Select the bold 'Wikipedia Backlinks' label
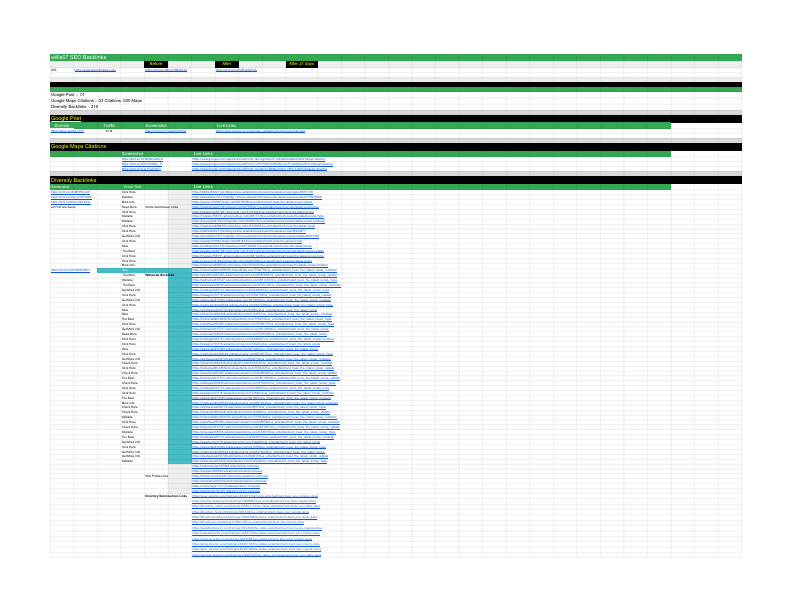Image resolution: width=792 pixels, height=612 pixels. (x=160, y=275)
